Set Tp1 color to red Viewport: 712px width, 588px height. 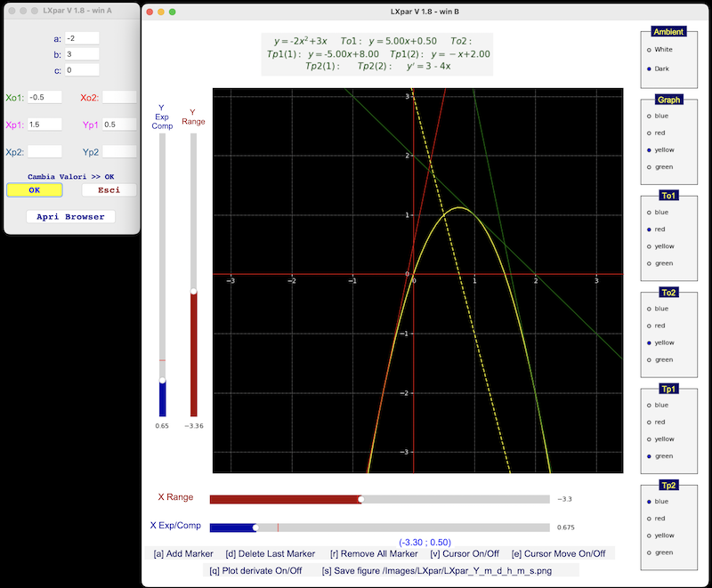pyautogui.click(x=649, y=423)
